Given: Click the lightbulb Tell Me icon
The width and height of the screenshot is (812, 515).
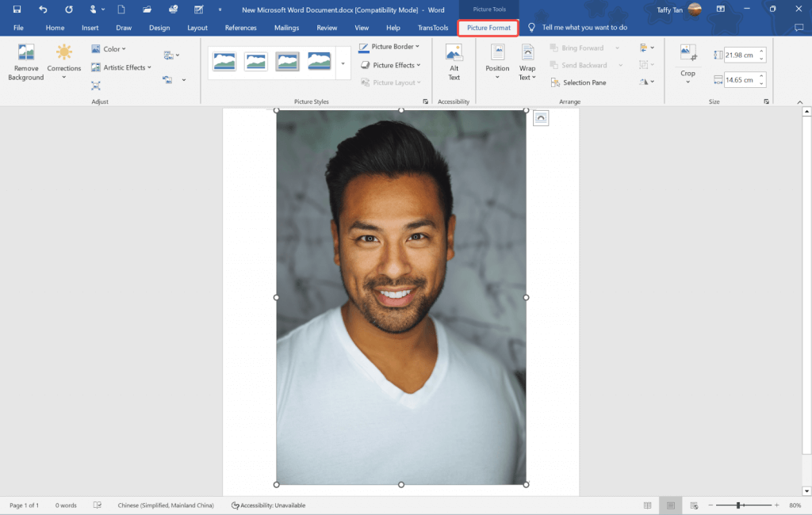Looking at the screenshot, I should pos(531,28).
